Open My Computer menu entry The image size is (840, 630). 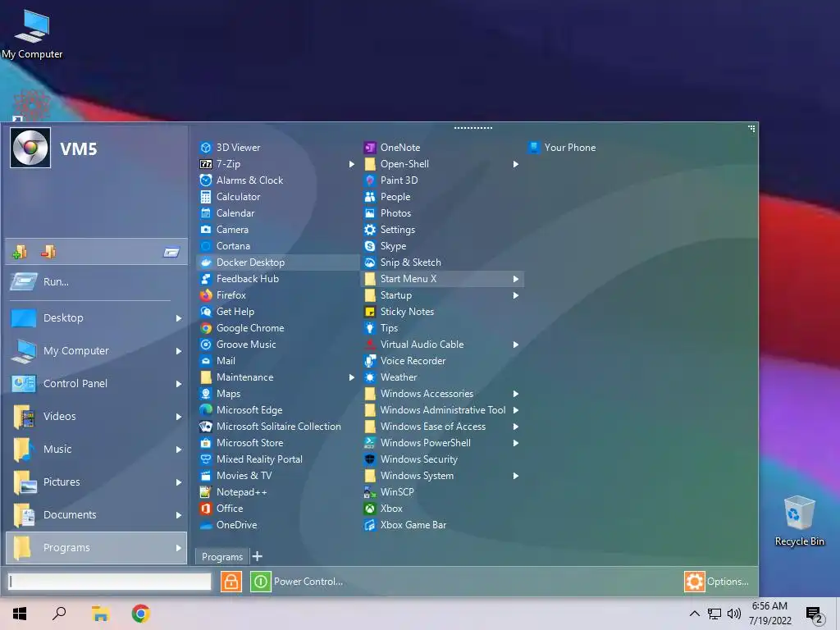pos(97,350)
